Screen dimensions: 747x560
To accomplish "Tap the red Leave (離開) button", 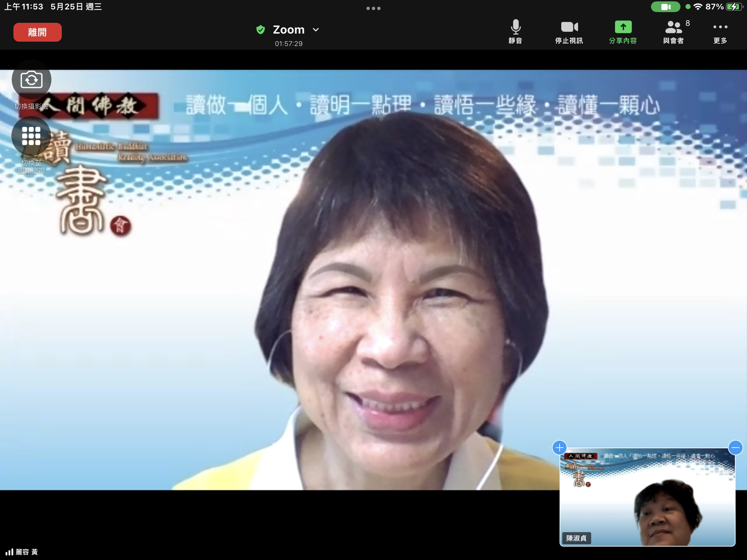I will pos(38,33).
